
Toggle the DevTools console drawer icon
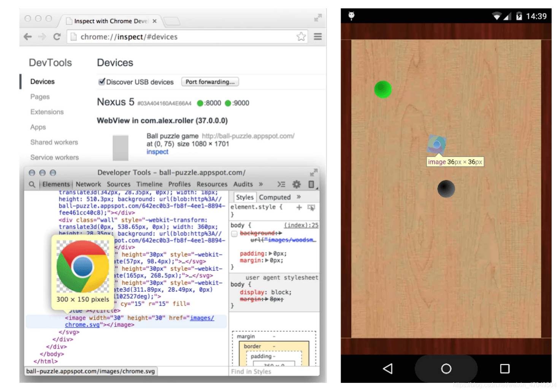tap(281, 184)
